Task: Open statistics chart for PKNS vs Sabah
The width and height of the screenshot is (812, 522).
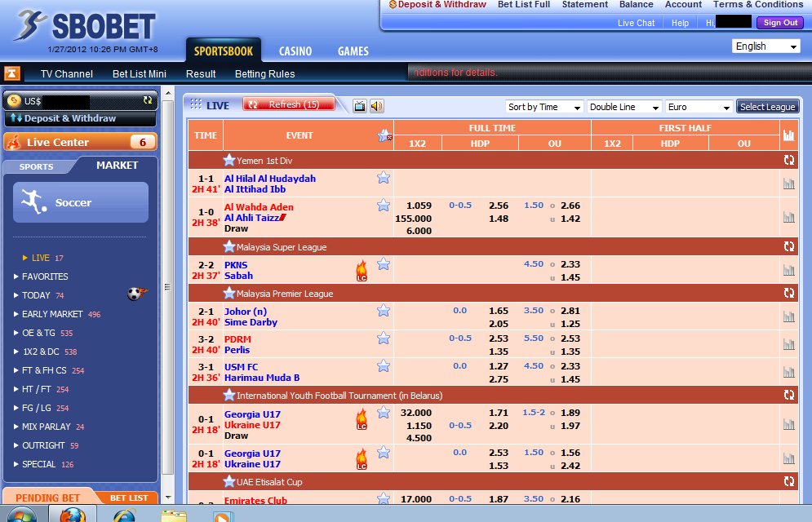Action: 788,270
